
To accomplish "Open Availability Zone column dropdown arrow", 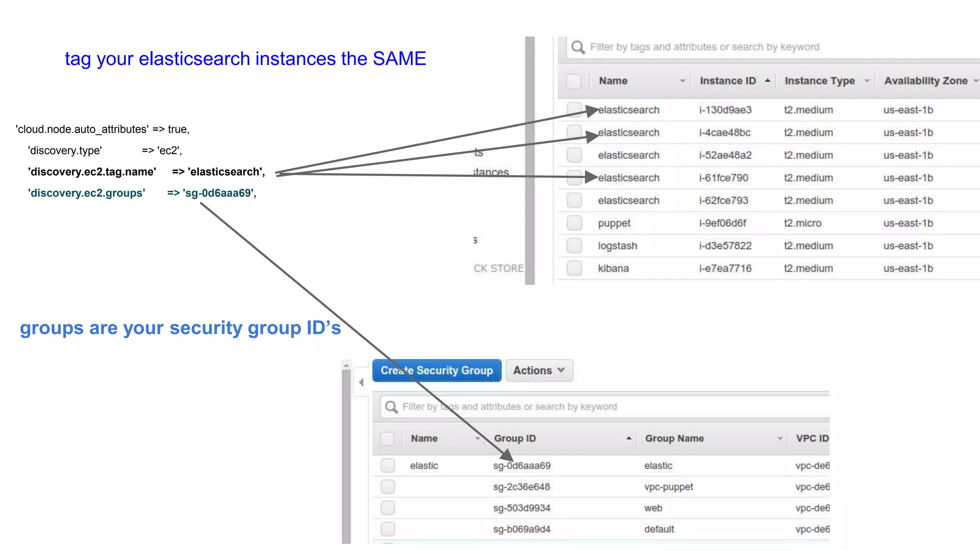I will click(x=976, y=81).
